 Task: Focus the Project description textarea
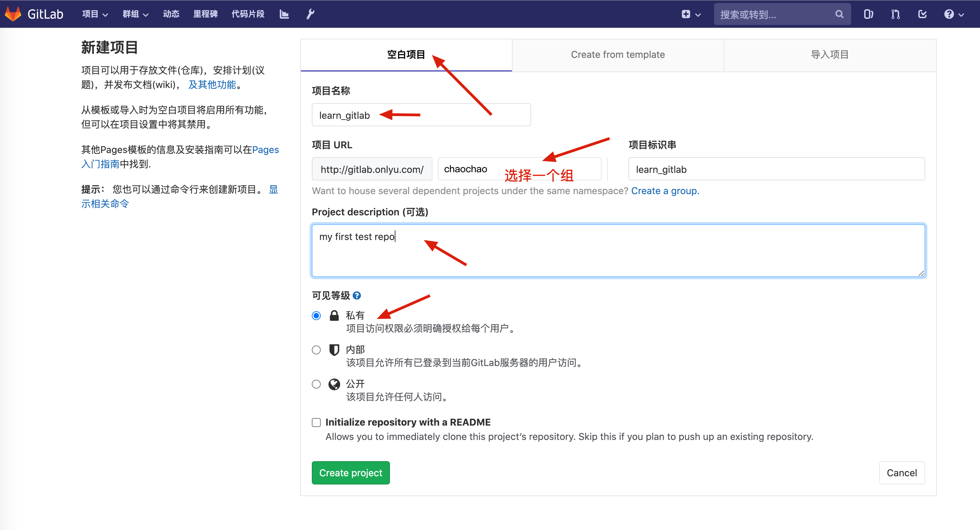[618, 251]
